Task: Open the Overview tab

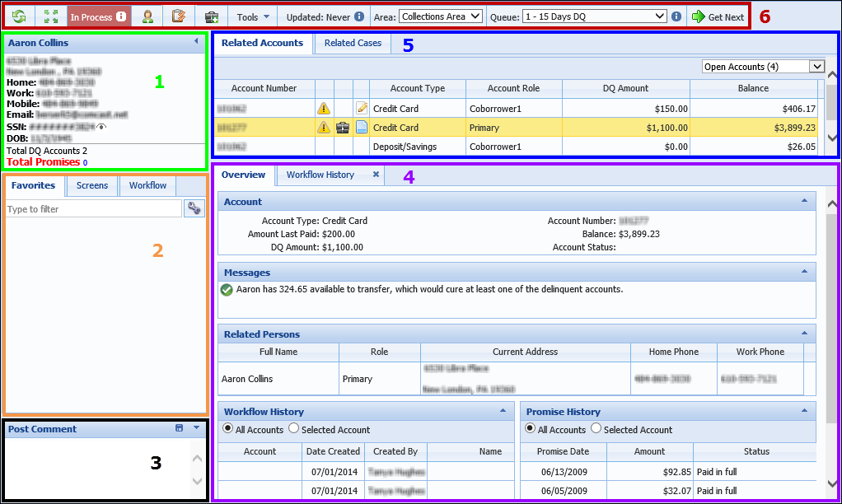Action: [243, 175]
